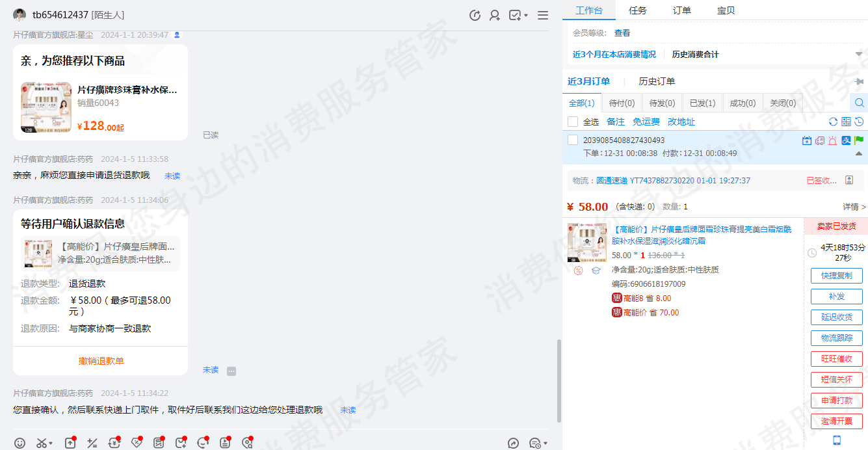Open the chat history icon at chat bottom right
Screen dimensions: 868x450
534,443
